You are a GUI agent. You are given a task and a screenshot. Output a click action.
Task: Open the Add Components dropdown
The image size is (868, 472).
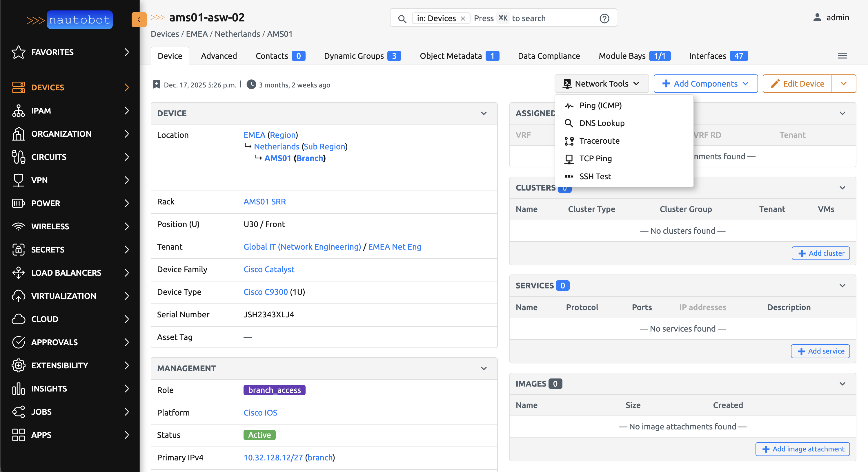click(705, 84)
